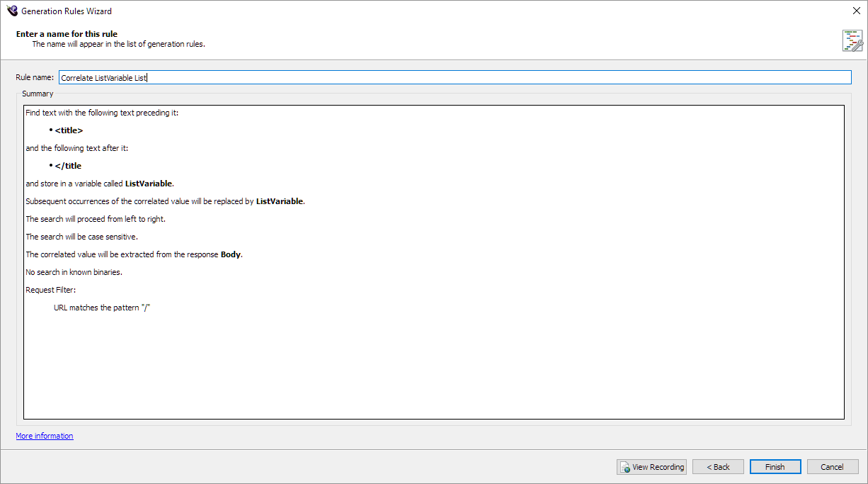The width and height of the screenshot is (868, 484).
Task: Click the "Request Filter:" heading in the summary
Action: tap(50, 290)
